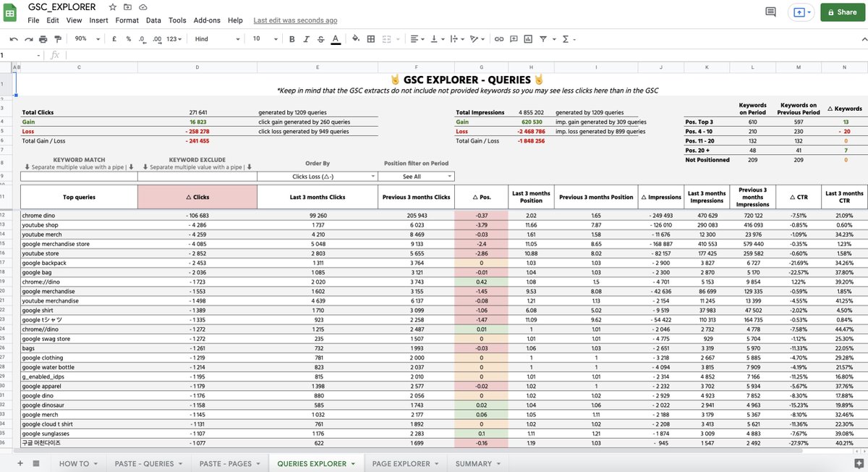The image size is (868, 472).
Task: Star the GSC_EXPLORER document
Action: [x=112, y=7]
